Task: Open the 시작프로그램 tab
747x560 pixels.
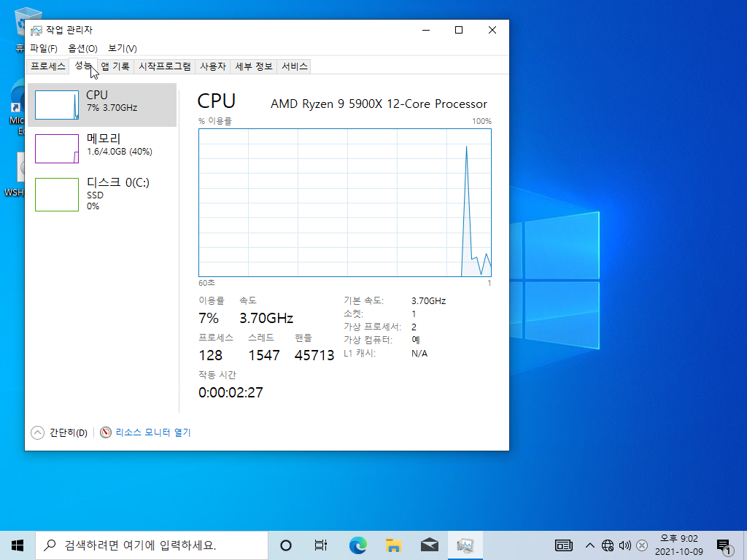Action: coord(164,66)
